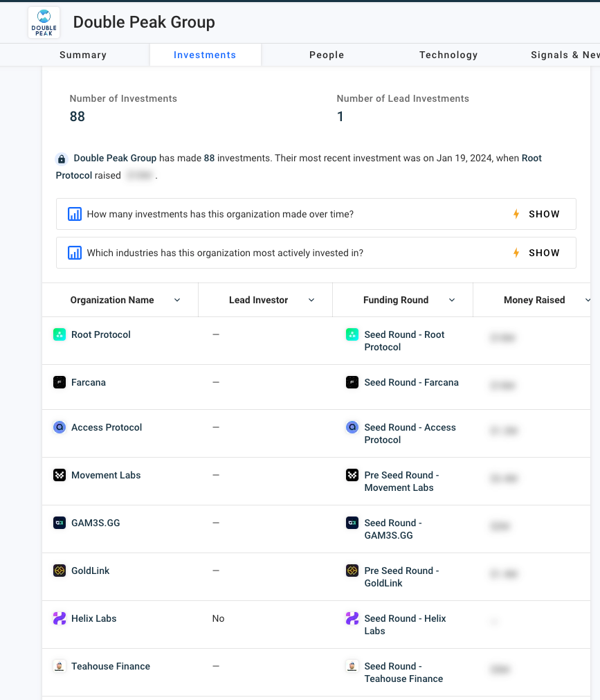Open Seed Round - Access Protocol link
Screen dimensions: 600x700
tap(410, 434)
